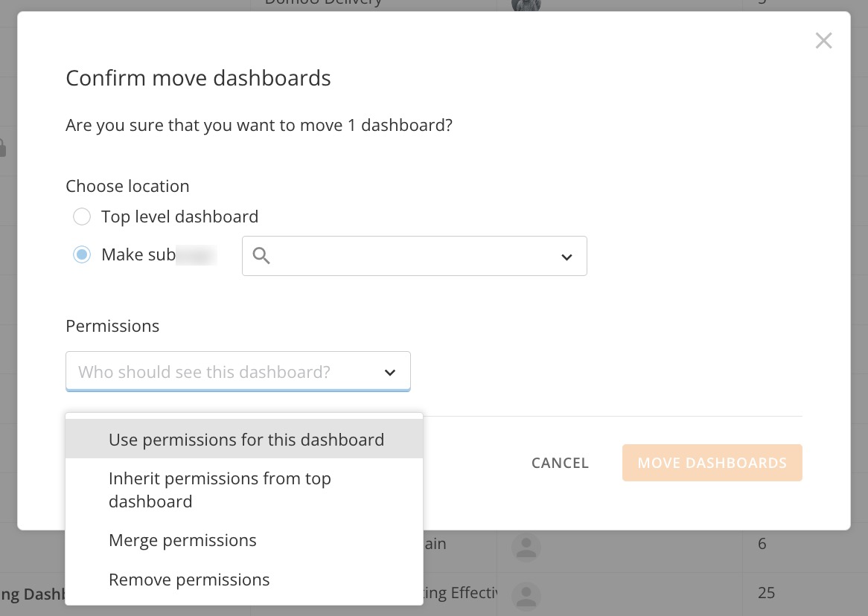Expand the location dropdown chevron
868x616 pixels.
(x=567, y=257)
